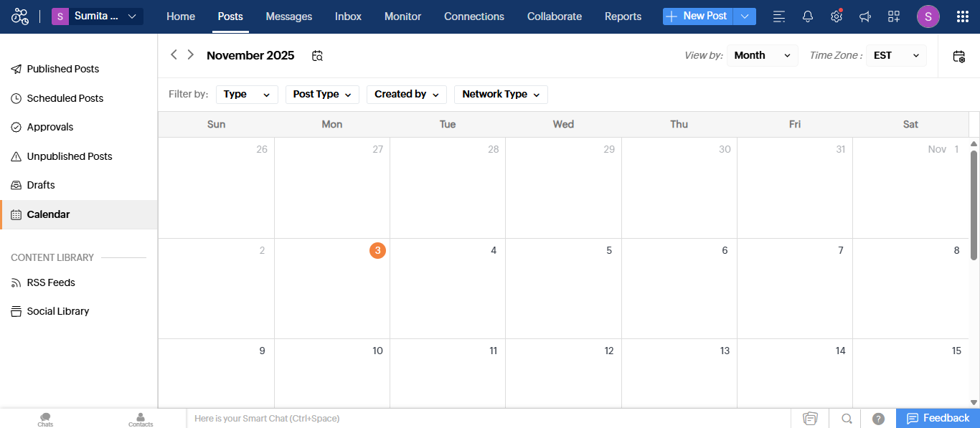Click the calendar settings icon on the right
Image resolution: width=980 pixels, height=428 pixels.
coord(958,55)
